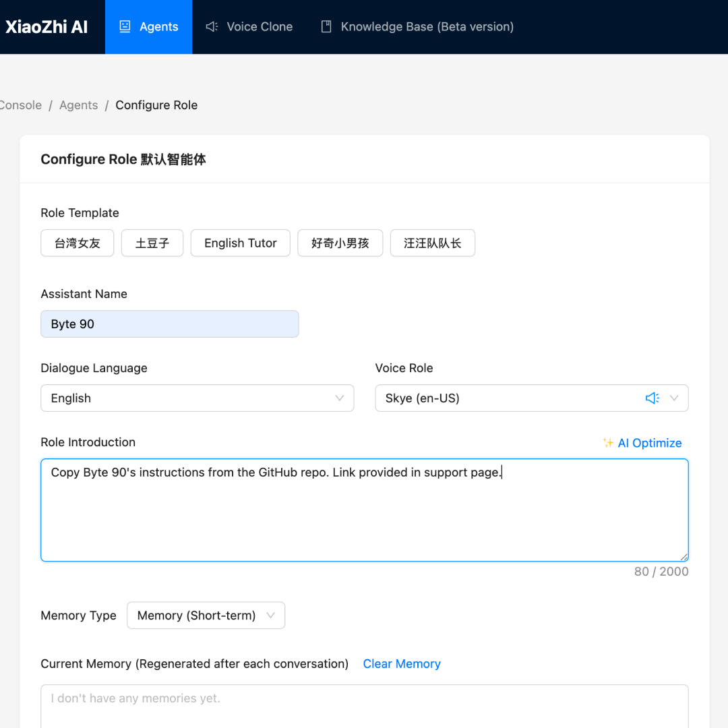Expand the Voice Role dropdown chevron
This screenshot has height=728, width=728.
point(673,398)
